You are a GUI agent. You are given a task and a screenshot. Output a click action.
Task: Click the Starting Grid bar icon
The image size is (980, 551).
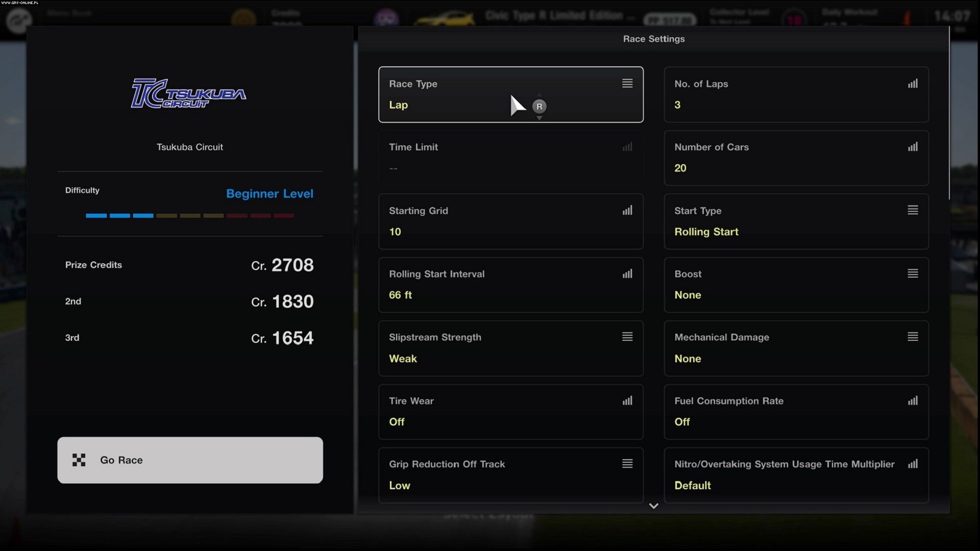(x=627, y=210)
